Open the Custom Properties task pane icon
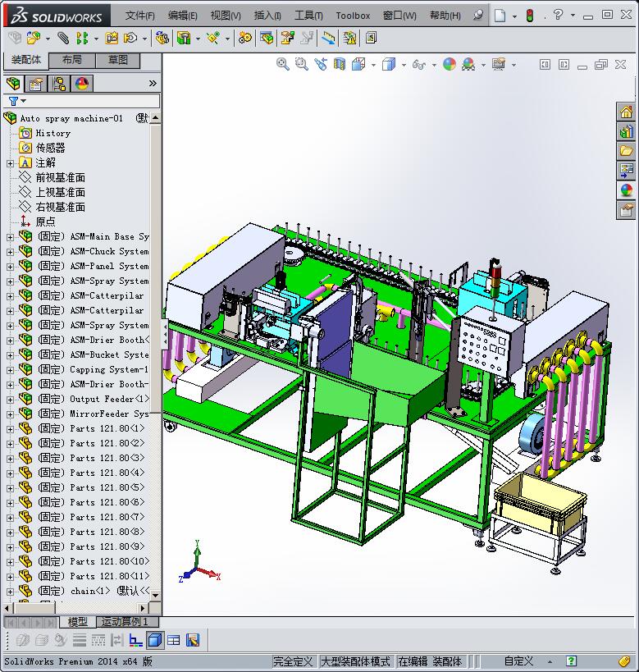Screen dimensions: 639x672 pos(626,210)
